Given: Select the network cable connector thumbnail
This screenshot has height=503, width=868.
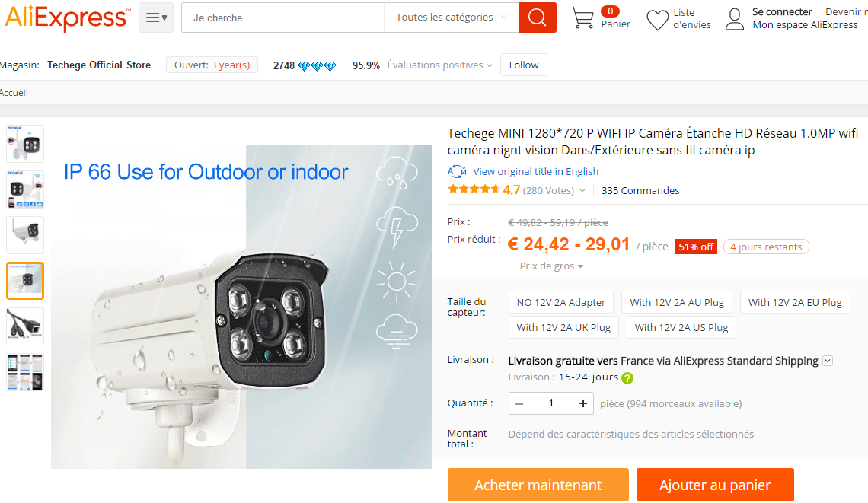Looking at the screenshot, I should [x=25, y=326].
